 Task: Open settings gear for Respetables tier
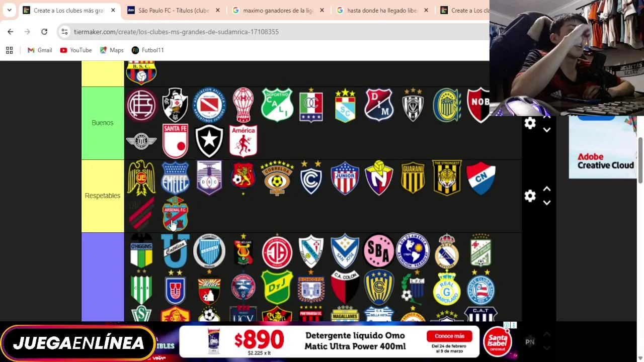[x=530, y=196]
